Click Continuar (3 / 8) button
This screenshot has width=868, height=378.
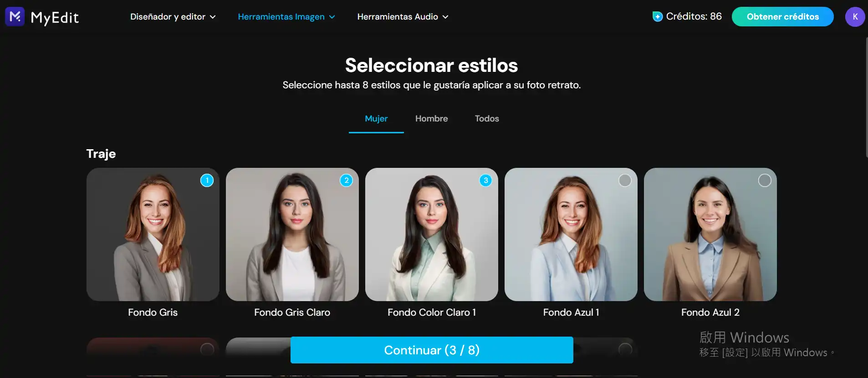coord(432,350)
